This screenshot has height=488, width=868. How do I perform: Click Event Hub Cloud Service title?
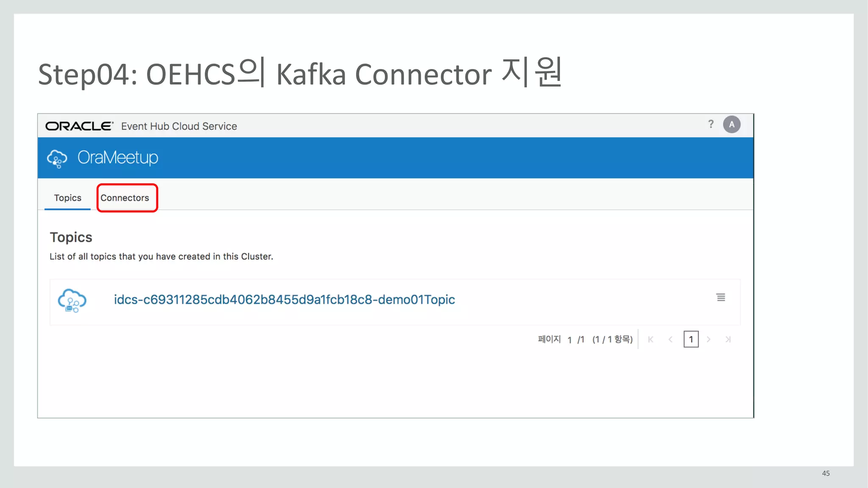point(179,126)
